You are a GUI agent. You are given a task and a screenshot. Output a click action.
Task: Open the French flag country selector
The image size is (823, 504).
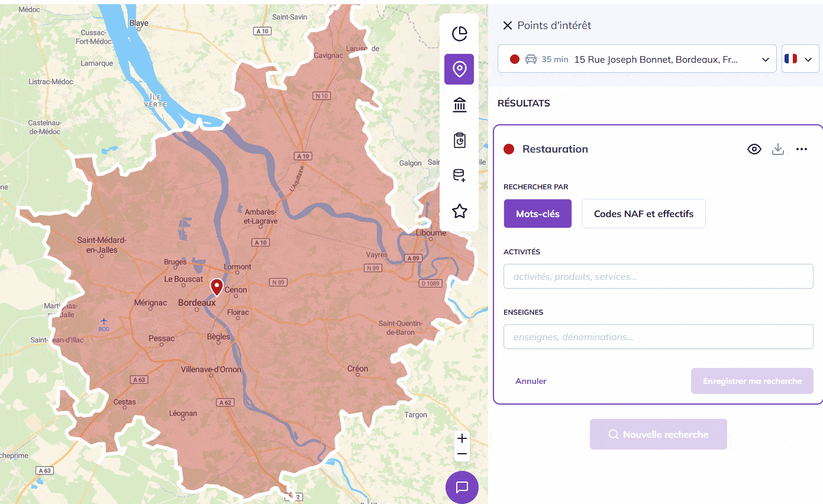click(x=800, y=59)
